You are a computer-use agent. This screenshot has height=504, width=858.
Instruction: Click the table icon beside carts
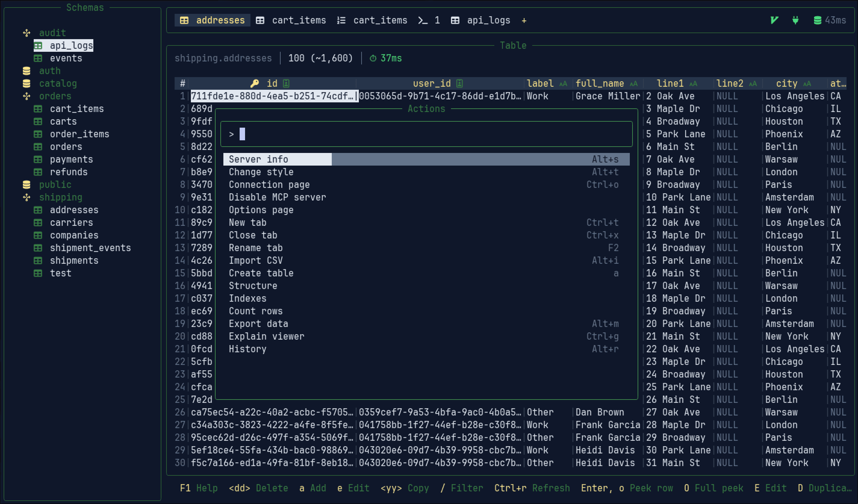click(38, 122)
